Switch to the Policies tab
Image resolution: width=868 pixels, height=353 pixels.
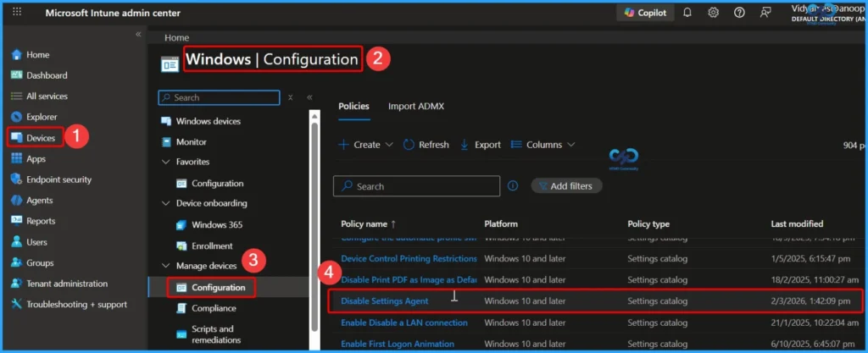coord(353,106)
